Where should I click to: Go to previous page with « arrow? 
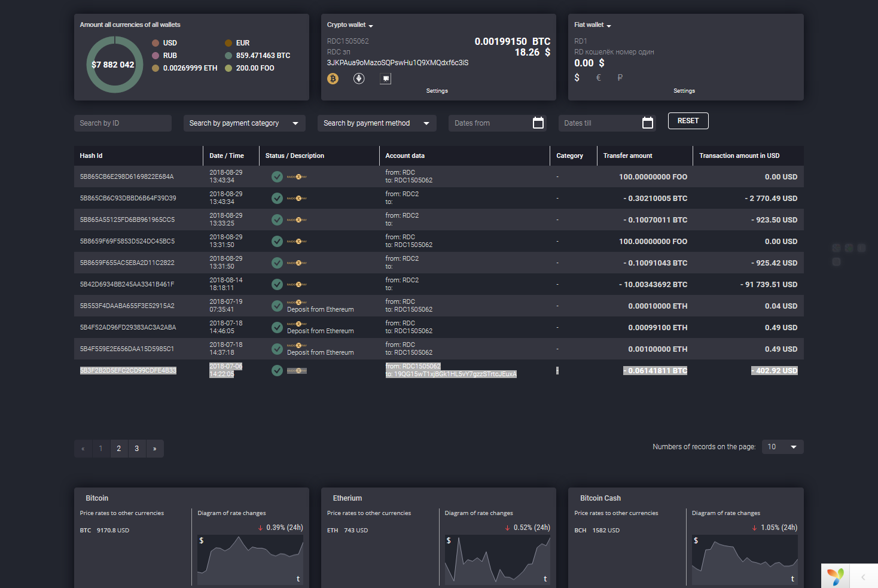[83, 449]
